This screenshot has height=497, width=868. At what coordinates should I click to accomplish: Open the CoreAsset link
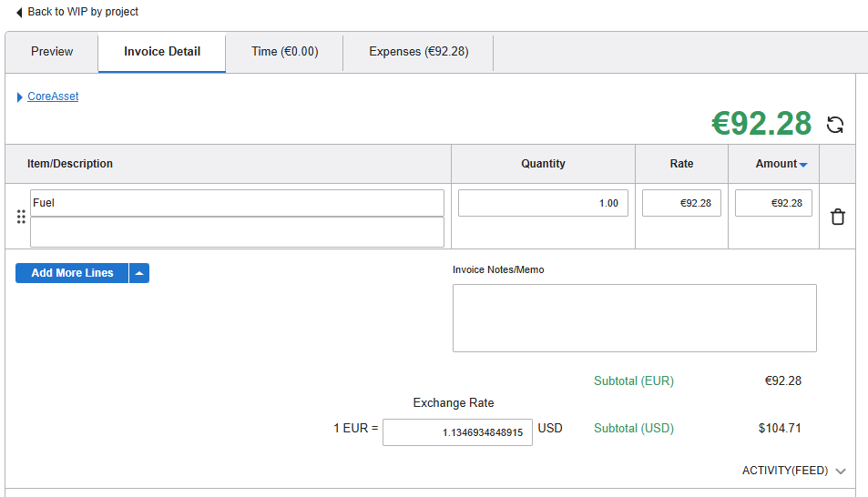tap(53, 96)
